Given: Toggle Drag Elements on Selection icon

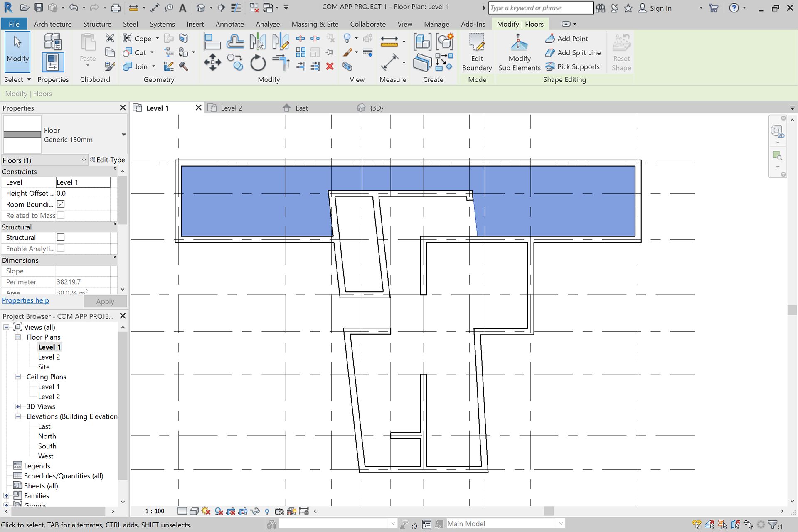Looking at the screenshot, I should pyautogui.click(x=748, y=525).
